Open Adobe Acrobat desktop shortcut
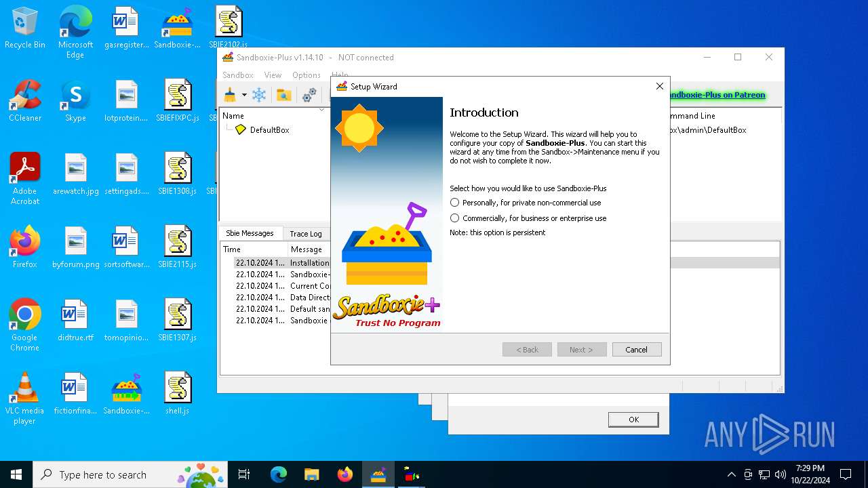This screenshot has height=488, width=868. (x=25, y=179)
